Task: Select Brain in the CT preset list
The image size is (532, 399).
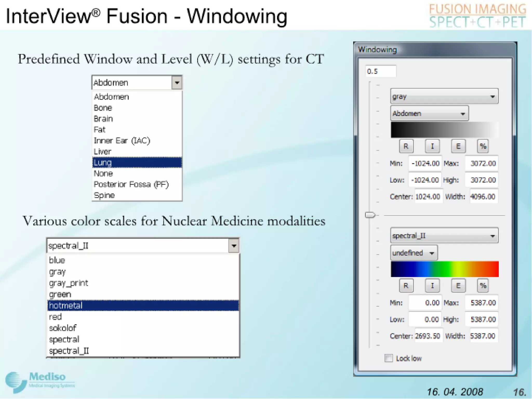Action: point(137,118)
